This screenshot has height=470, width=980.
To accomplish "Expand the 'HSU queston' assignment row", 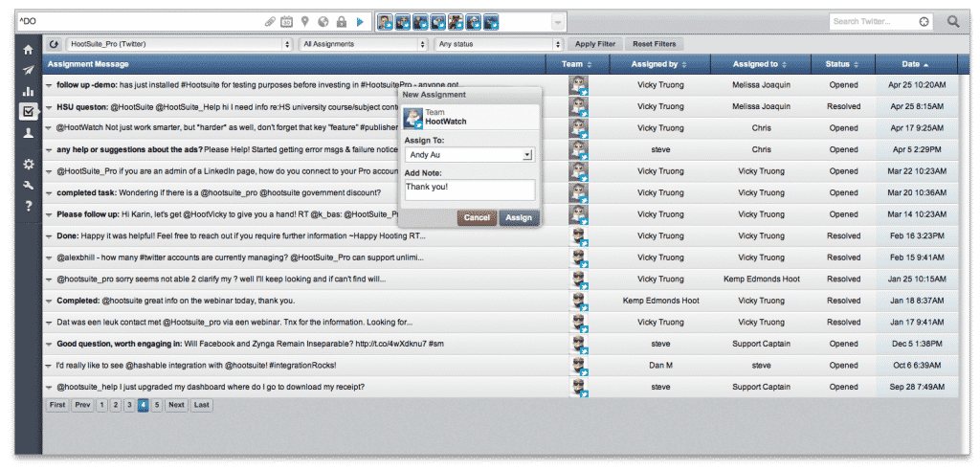I will [x=49, y=107].
